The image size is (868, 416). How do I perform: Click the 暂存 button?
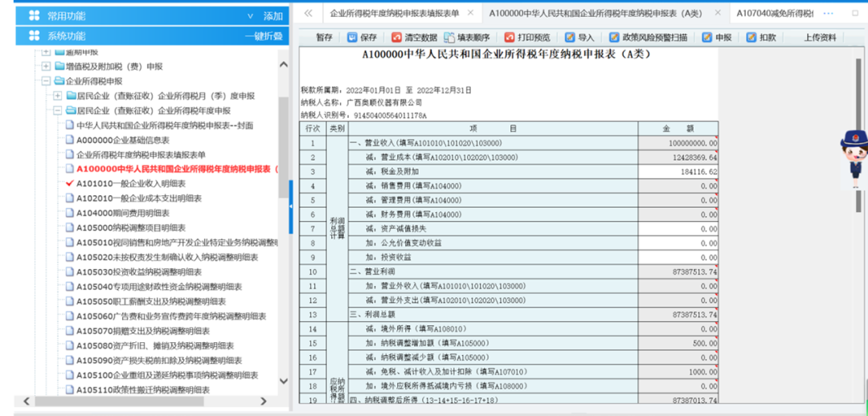point(325,38)
